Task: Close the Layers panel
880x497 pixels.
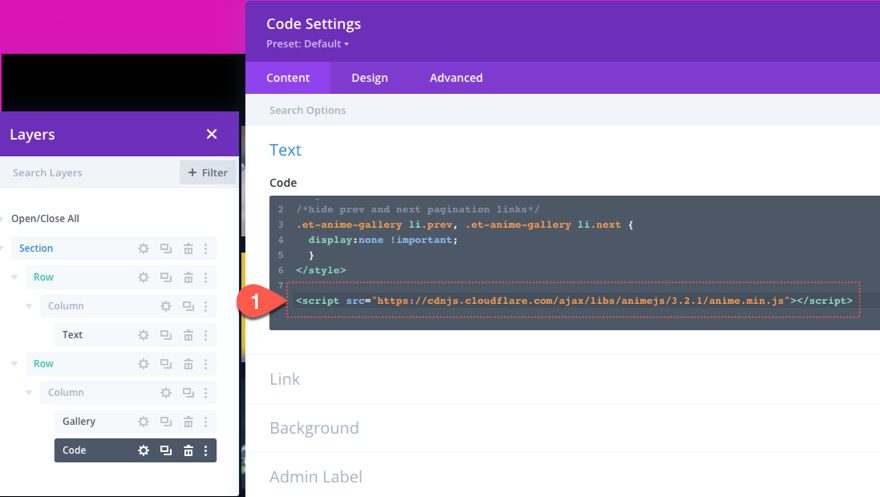Action: 211,134
